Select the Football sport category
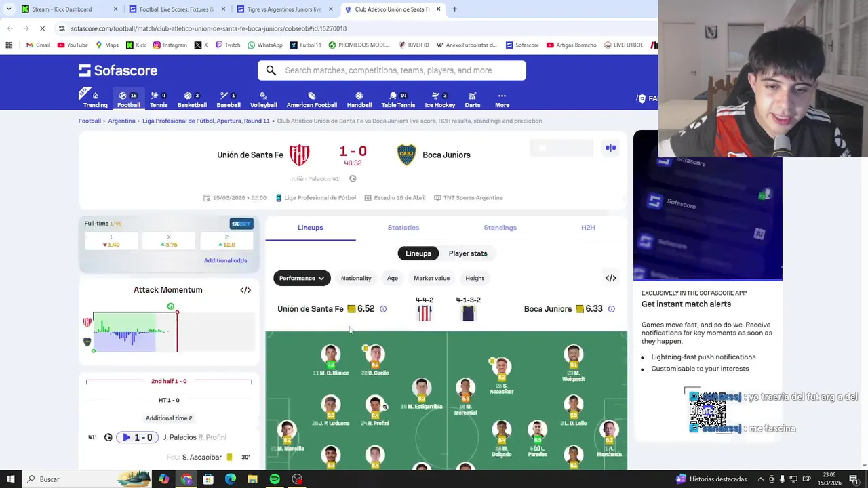The width and height of the screenshot is (868, 488). pyautogui.click(x=128, y=100)
